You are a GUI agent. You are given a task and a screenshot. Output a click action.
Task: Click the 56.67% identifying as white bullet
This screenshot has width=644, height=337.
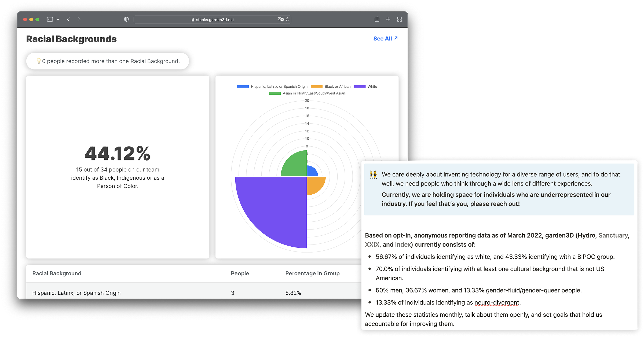[495, 257]
